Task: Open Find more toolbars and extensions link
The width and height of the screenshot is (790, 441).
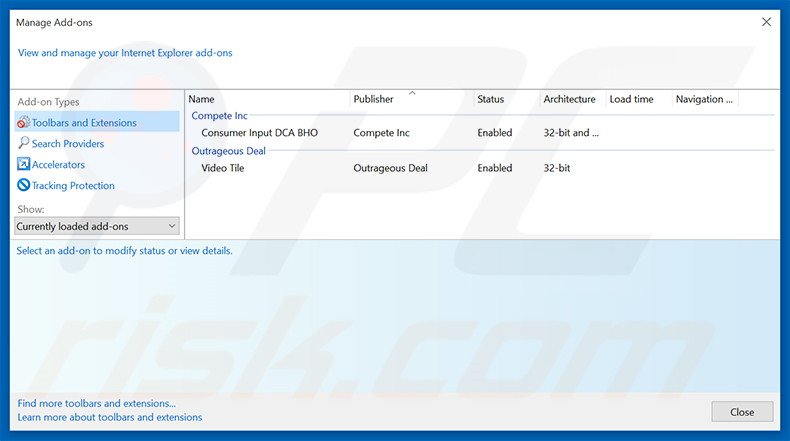Action: 97,403
